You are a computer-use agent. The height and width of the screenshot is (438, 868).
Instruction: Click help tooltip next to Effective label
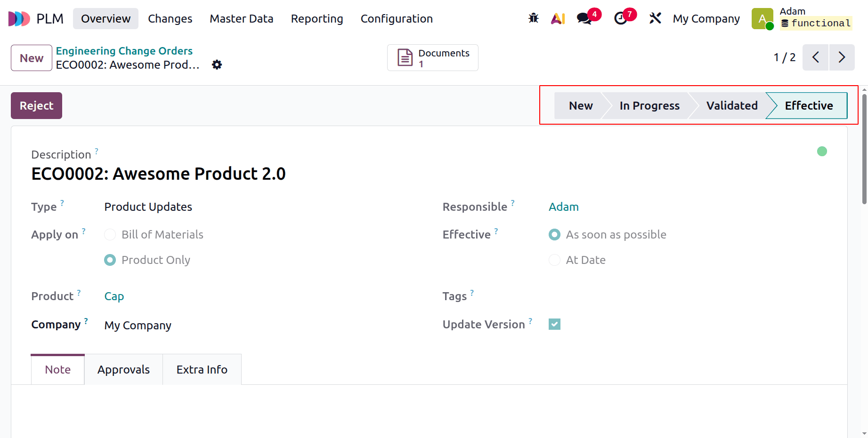[x=496, y=231]
